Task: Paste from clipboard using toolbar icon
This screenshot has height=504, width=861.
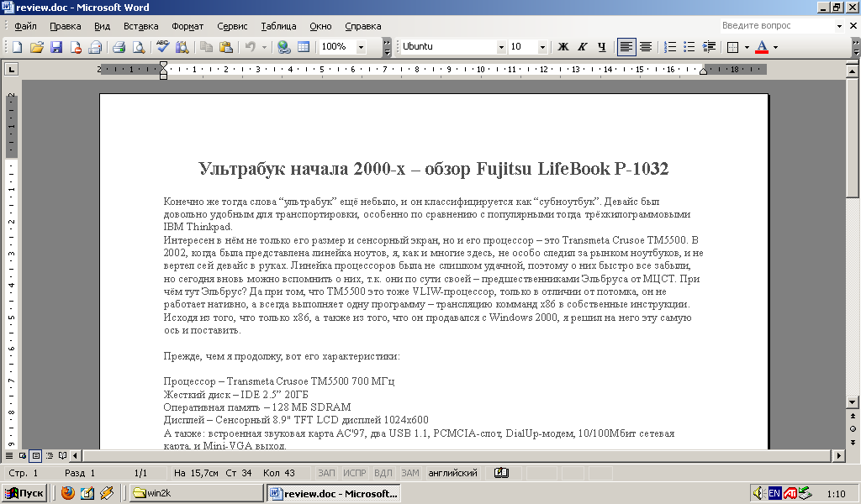Action: 225,46
